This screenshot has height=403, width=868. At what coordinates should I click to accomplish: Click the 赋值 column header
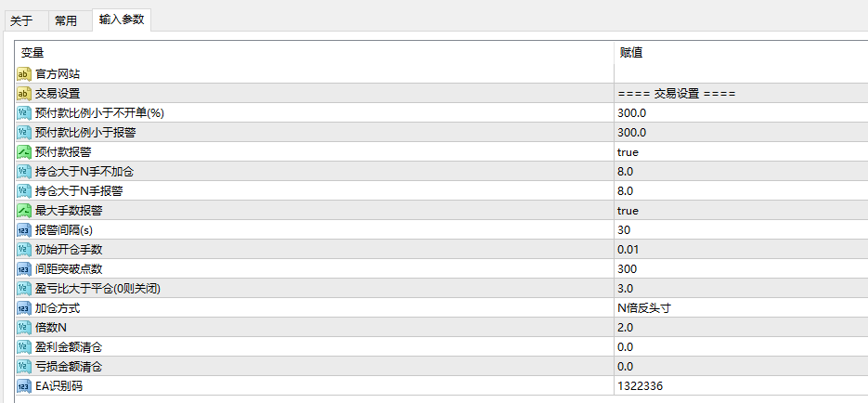coord(741,53)
